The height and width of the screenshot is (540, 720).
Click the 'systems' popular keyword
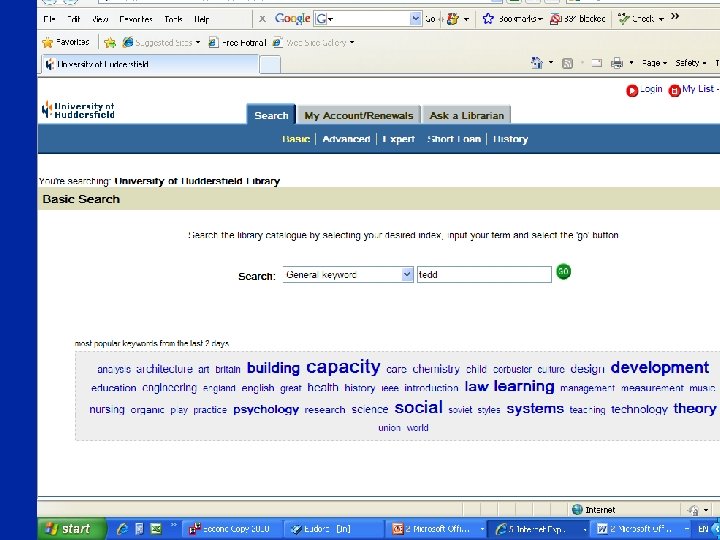(x=535, y=409)
